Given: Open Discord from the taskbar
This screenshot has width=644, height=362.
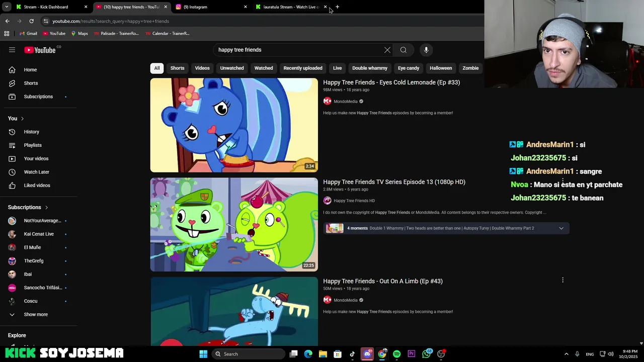Looking at the screenshot, I should click(367, 354).
